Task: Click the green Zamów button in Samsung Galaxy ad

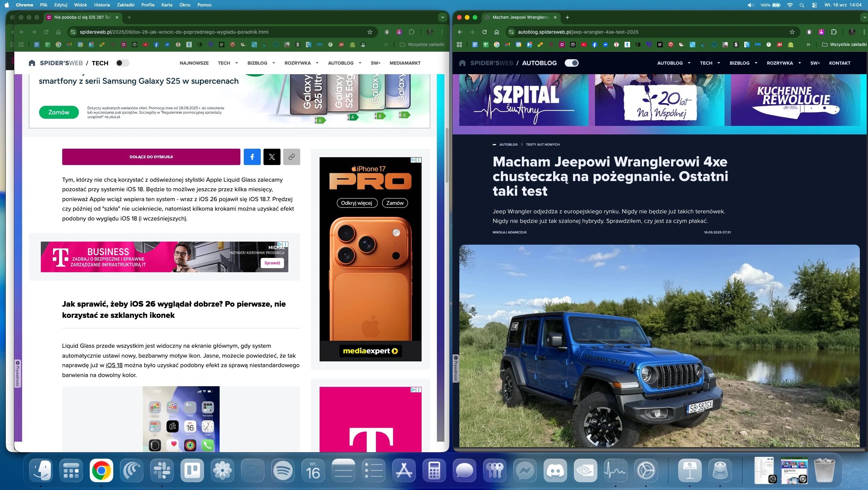Action: [59, 112]
